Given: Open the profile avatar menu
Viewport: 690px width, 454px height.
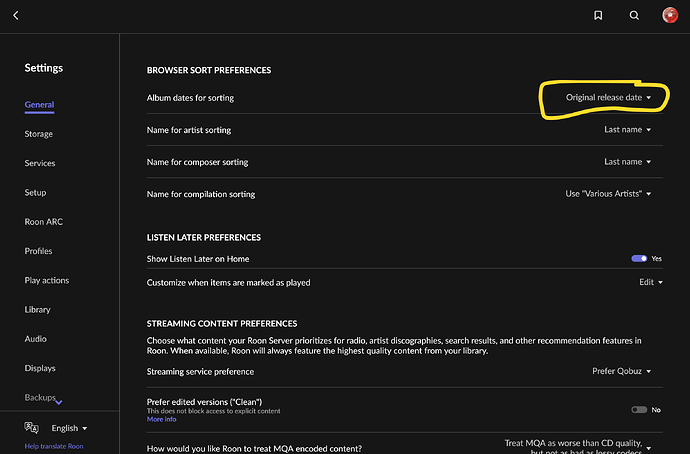Looking at the screenshot, I should coord(670,15).
